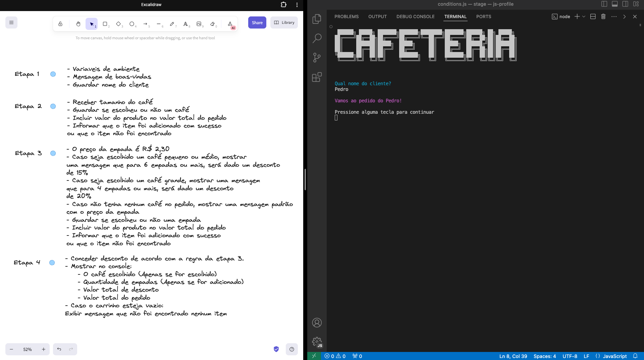Screen dimensions: 644x360
Task: Maximize the panel size chevron
Action: point(624,16)
